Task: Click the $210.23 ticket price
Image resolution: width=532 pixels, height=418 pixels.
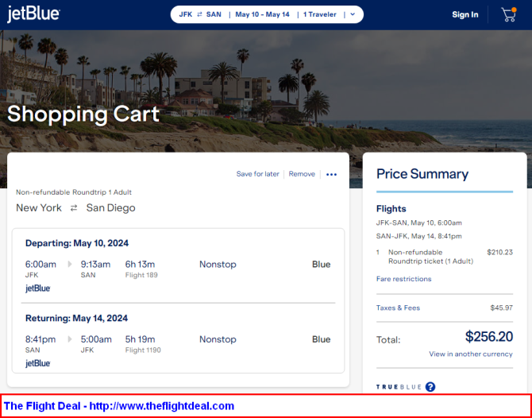Action: [x=499, y=252]
